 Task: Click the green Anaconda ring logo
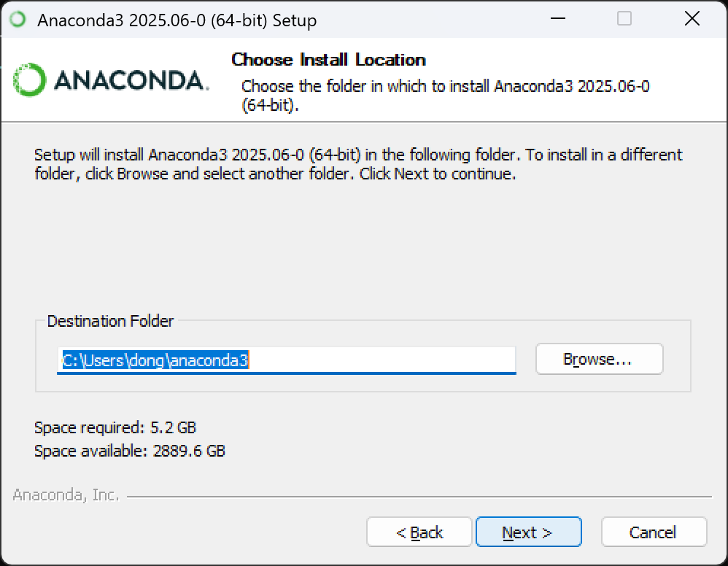coord(30,80)
